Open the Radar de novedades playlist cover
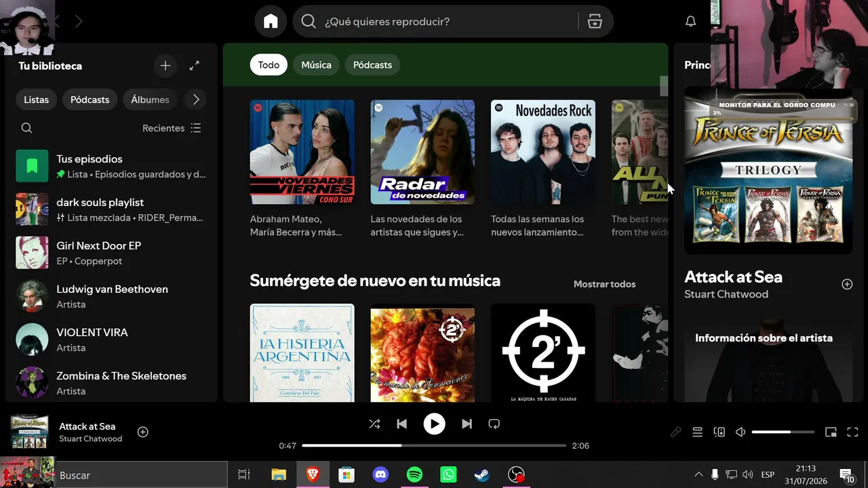This screenshot has height=488, width=868. click(422, 152)
